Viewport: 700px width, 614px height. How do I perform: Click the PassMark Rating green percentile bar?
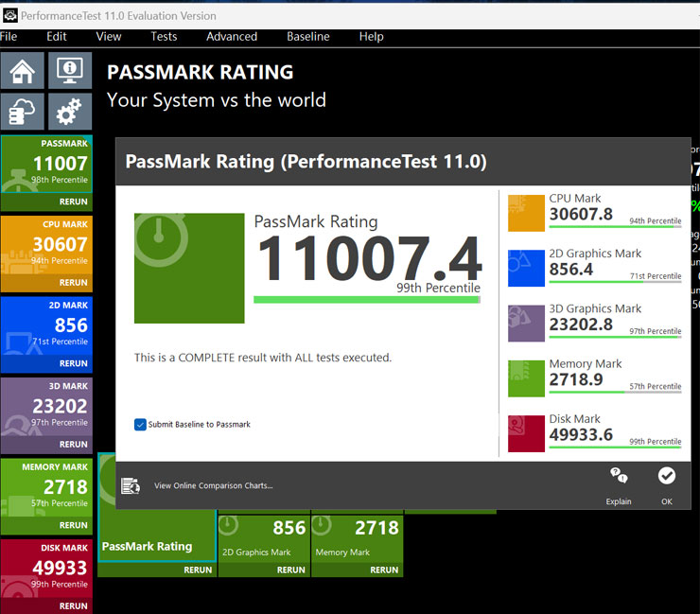pyautogui.click(x=366, y=300)
